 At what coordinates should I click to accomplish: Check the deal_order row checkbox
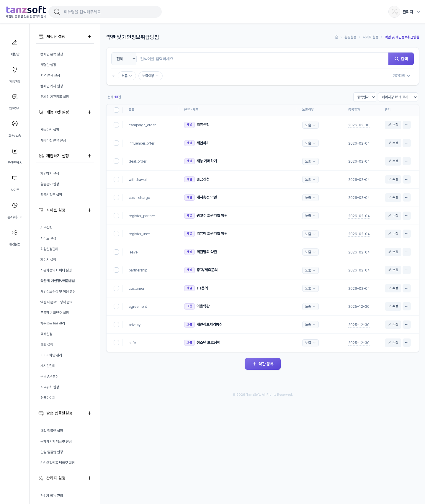tap(116, 161)
